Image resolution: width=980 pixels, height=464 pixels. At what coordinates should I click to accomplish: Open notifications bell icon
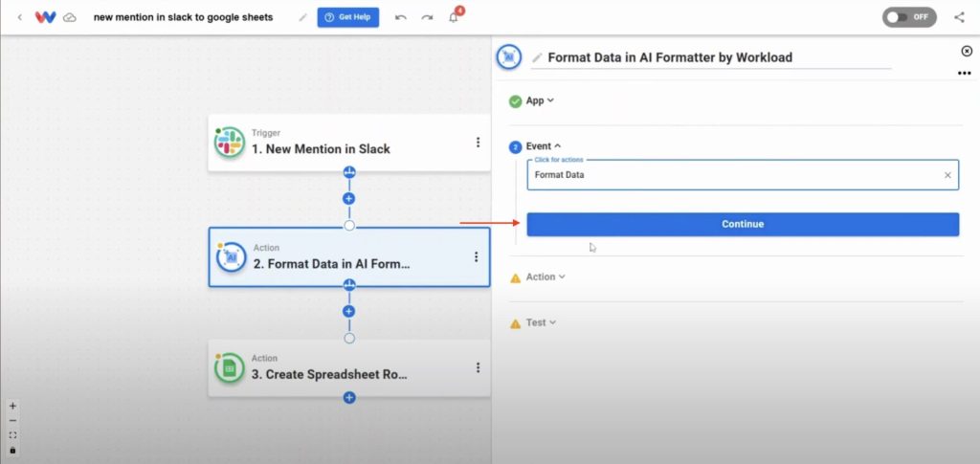point(454,17)
